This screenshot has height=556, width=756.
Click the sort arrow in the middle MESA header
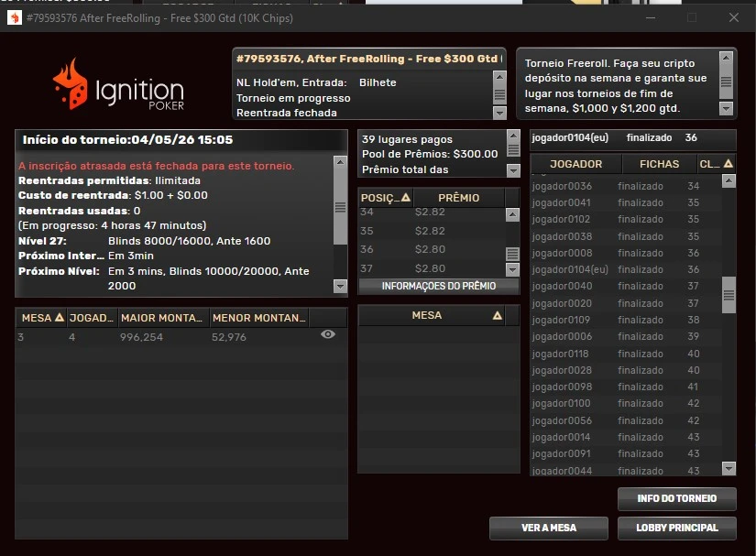pyautogui.click(x=498, y=315)
